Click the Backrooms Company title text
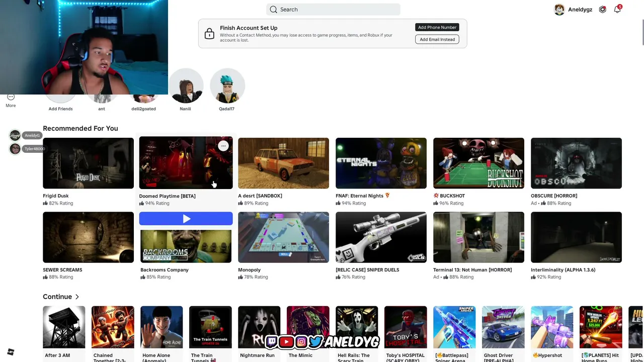 pyautogui.click(x=165, y=270)
